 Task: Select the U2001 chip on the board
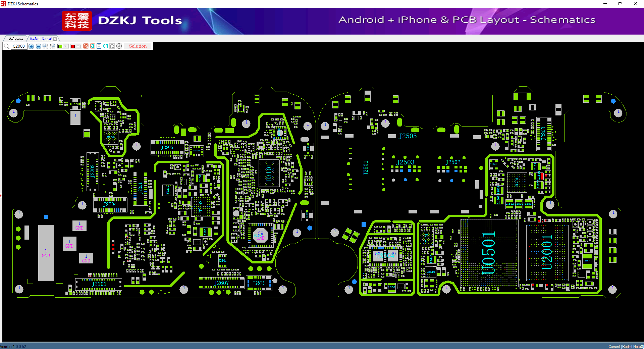pos(547,252)
